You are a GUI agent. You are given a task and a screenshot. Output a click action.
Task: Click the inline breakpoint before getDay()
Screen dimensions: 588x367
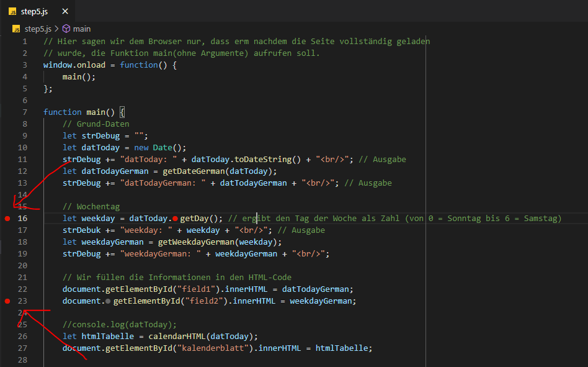pyautogui.click(x=176, y=218)
